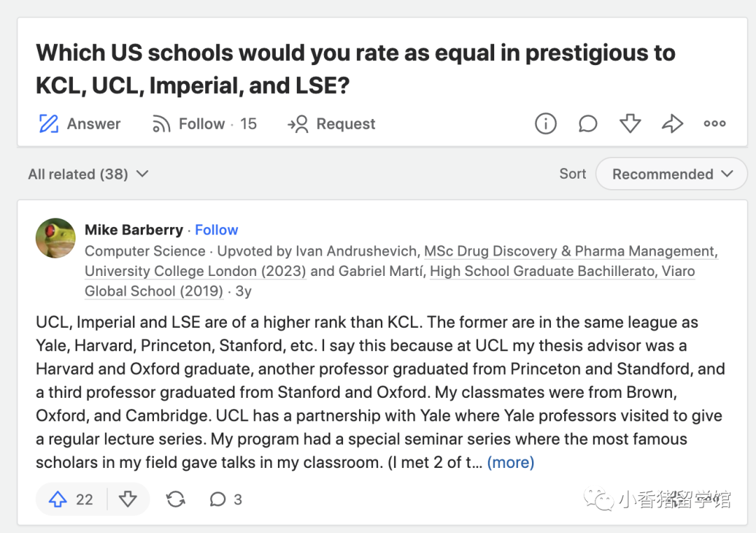Open the Recommended sort dropdown
Viewport: 756px width, 533px height.
[x=671, y=174]
